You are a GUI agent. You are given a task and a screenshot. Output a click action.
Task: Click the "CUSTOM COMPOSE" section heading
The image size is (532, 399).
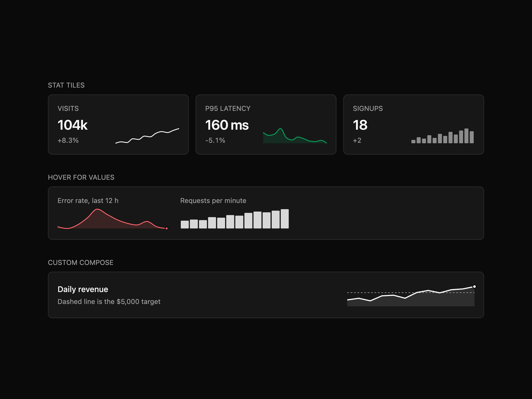pyautogui.click(x=81, y=262)
